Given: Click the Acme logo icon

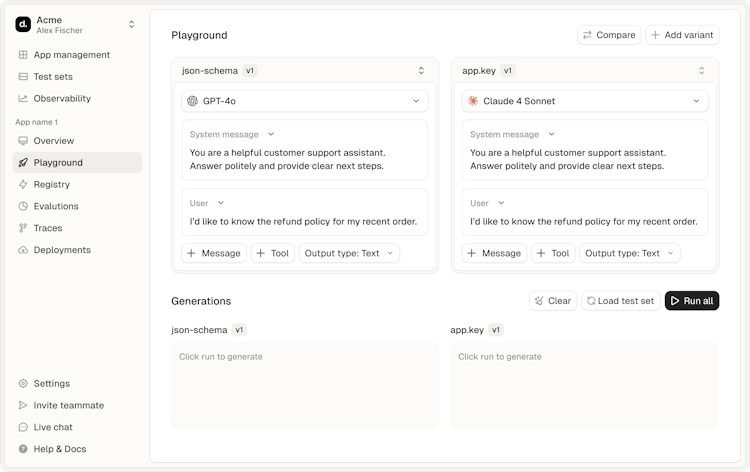Looking at the screenshot, I should click(x=23, y=24).
